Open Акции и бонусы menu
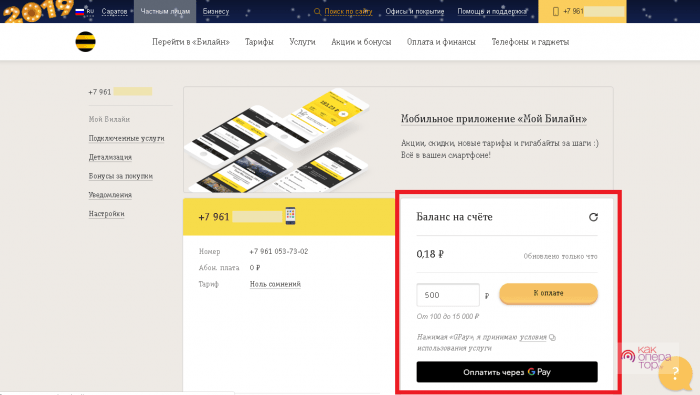Screen dimensions: 700x395 click(x=361, y=42)
